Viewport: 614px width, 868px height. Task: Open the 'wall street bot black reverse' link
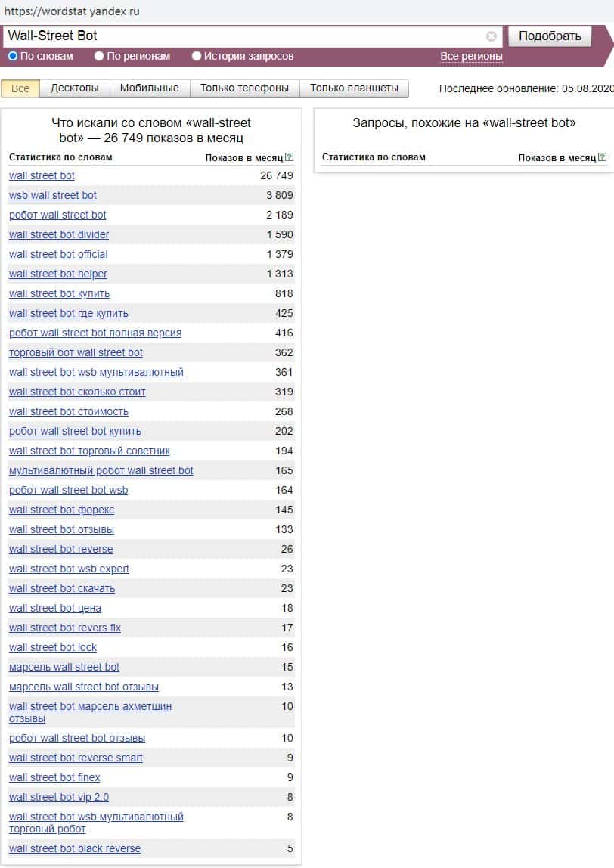pos(75,848)
